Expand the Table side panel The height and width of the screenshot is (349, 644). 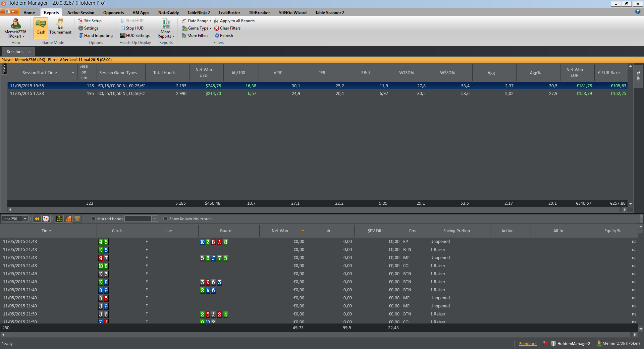tap(638, 76)
